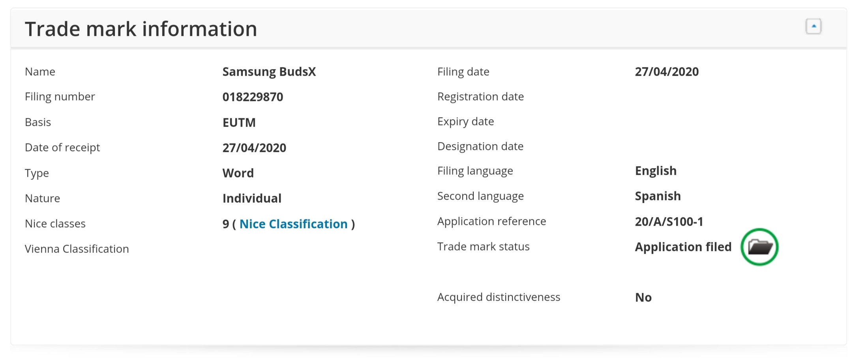
Task: Click the EUTM basis value
Action: click(239, 122)
